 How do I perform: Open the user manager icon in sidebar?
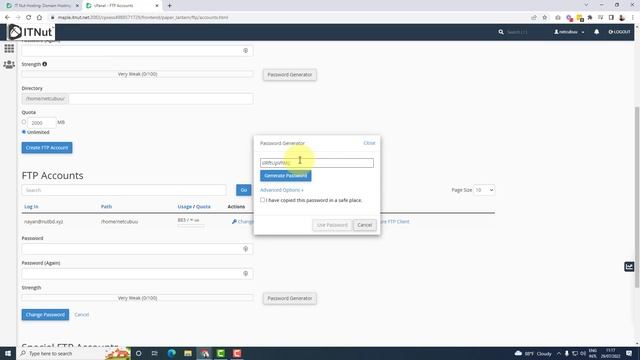[9, 64]
